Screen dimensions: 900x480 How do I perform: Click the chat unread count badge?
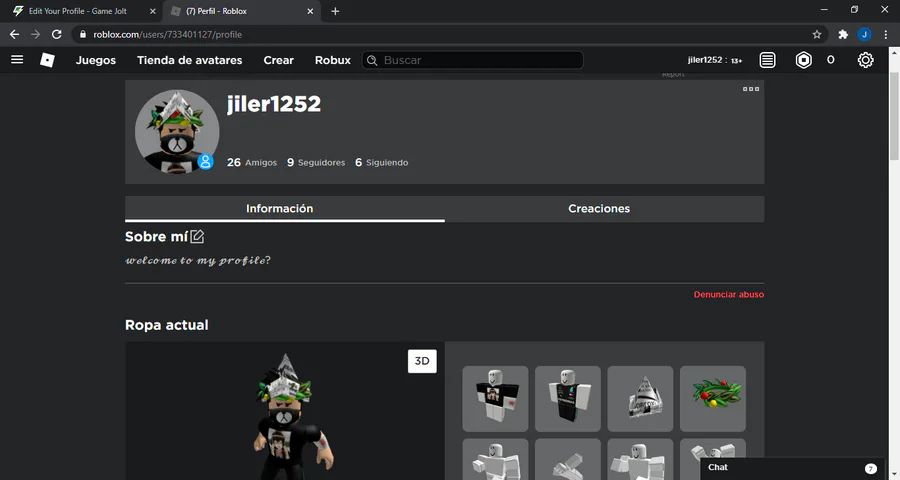[x=871, y=469]
